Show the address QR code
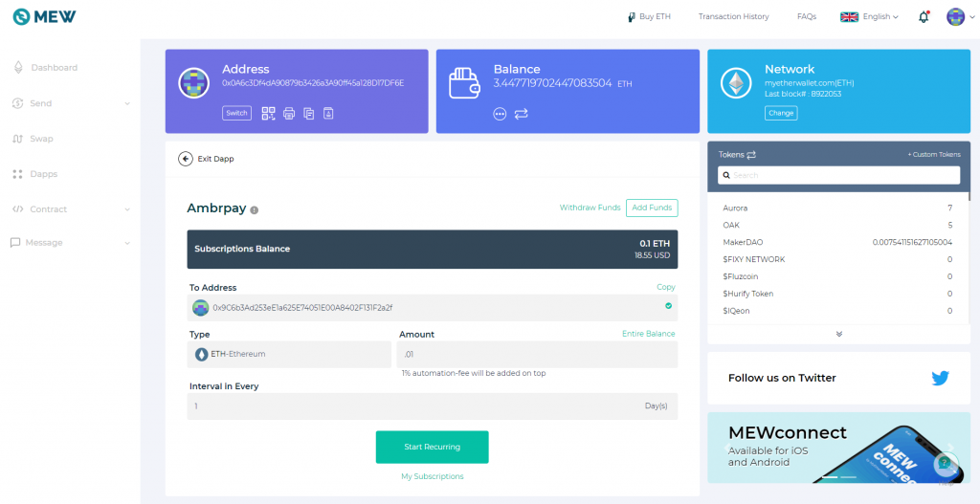This screenshot has height=504, width=980. [268, 113]
